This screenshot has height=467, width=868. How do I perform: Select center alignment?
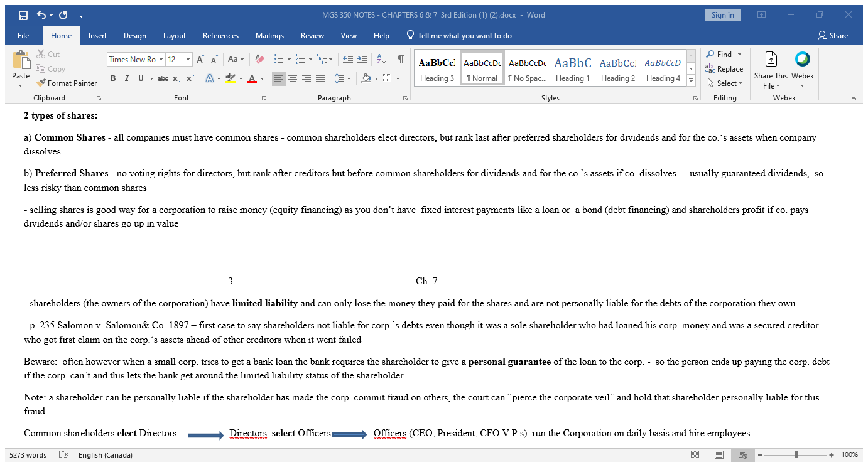tap(293, 78)
